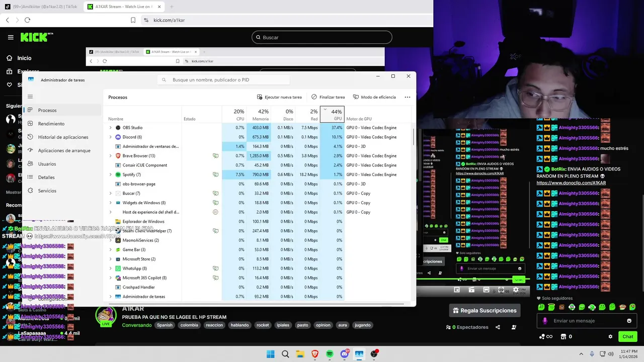Click the Spanish stream tag
Image resolution: width=644 pixels, height=362 pixels.
[x=165, y=325]
